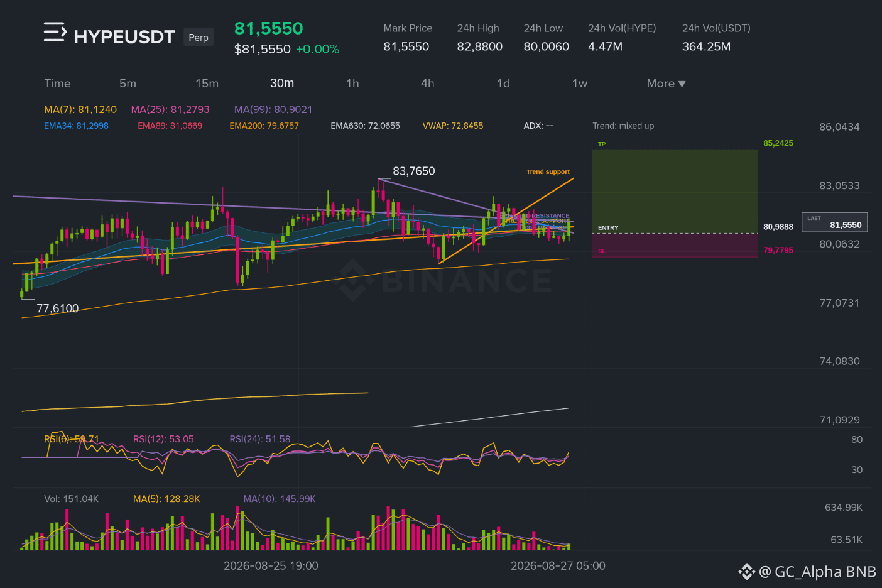Click the SL stop-loss zone

675,245
